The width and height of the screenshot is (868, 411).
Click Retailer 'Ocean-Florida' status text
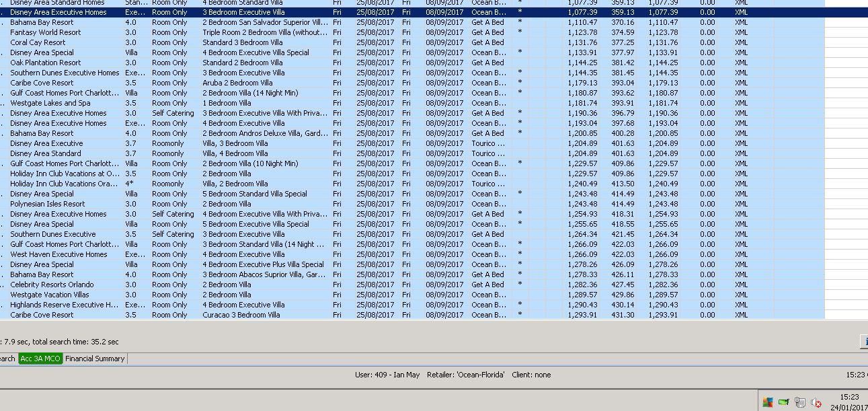pos(465,375)
